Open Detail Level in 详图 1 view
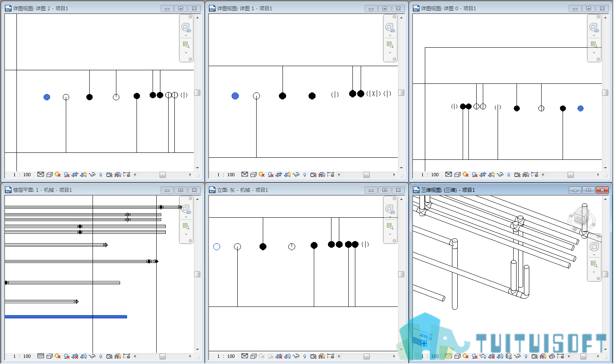Viewport: 614px width, 364px height. 245,175
